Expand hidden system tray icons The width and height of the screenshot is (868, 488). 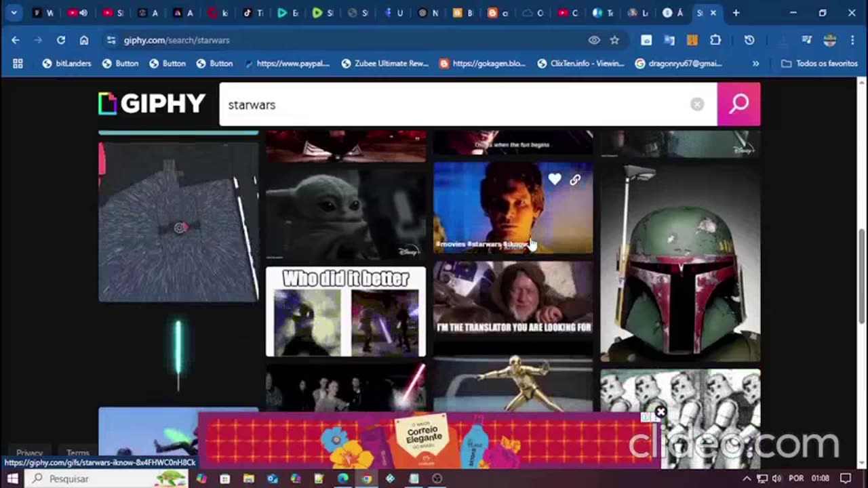[746, 479]
